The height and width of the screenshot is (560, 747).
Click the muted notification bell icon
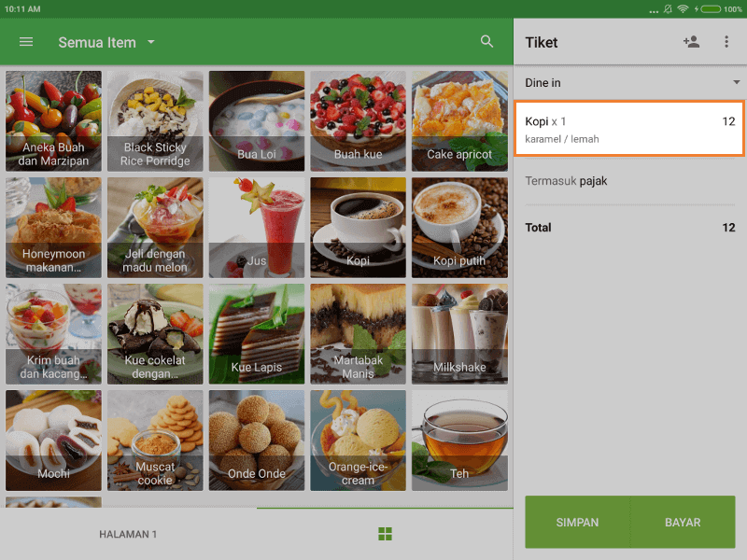(668, 9)
